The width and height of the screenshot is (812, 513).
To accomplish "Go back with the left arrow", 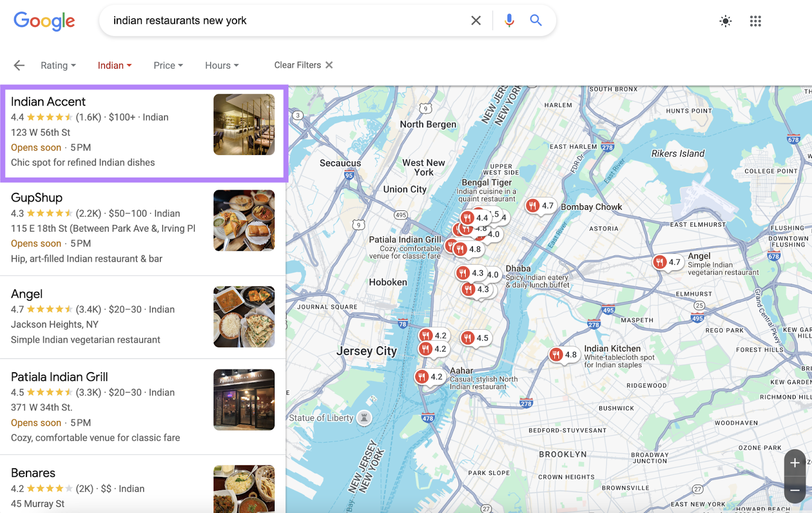I will [19, 65].
